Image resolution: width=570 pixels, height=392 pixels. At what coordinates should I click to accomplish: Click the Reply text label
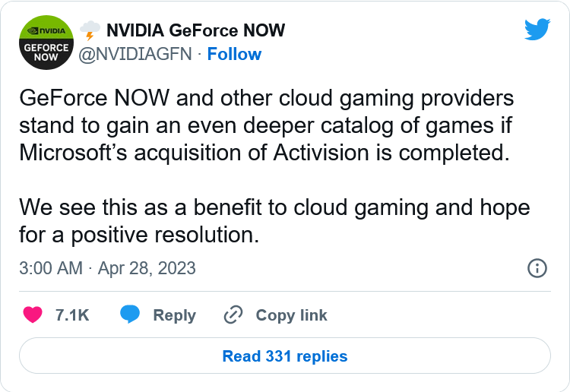(x=174, y=315)
